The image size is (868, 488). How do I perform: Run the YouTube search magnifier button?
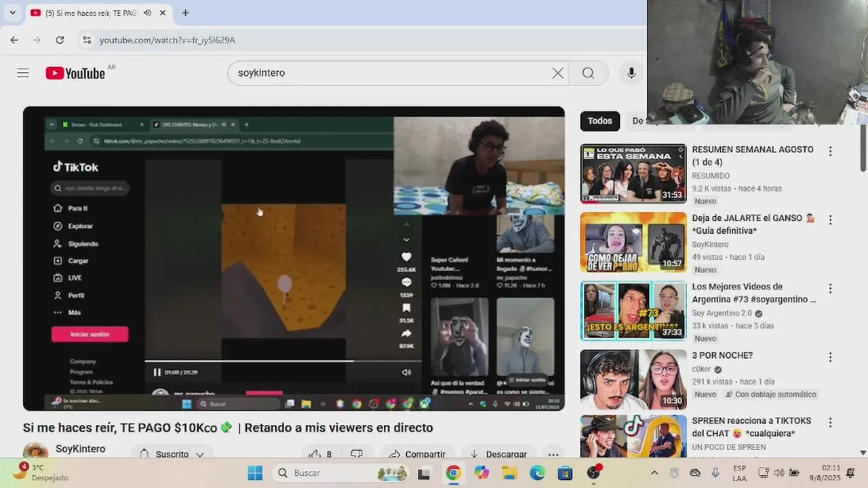pos(588,73)
